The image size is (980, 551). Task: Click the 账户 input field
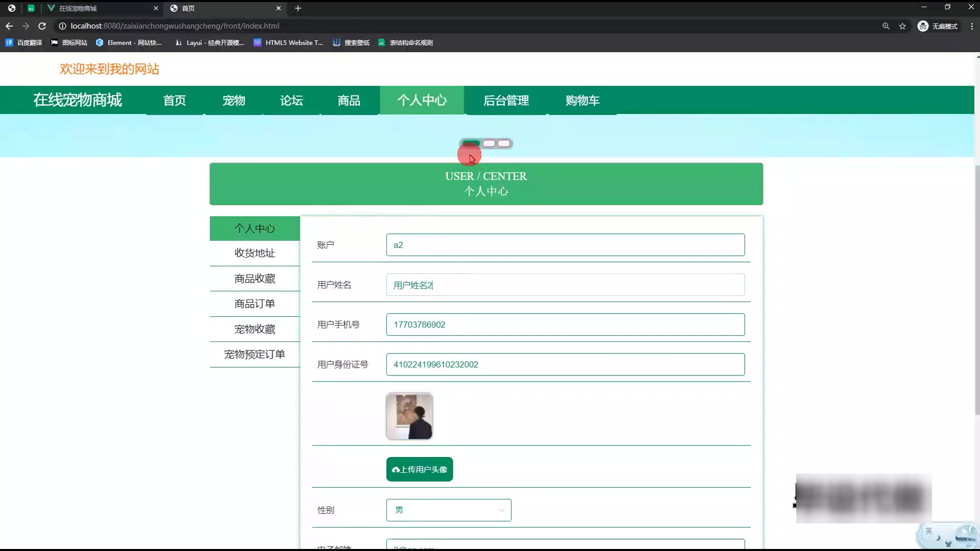[x=566, y=245]
